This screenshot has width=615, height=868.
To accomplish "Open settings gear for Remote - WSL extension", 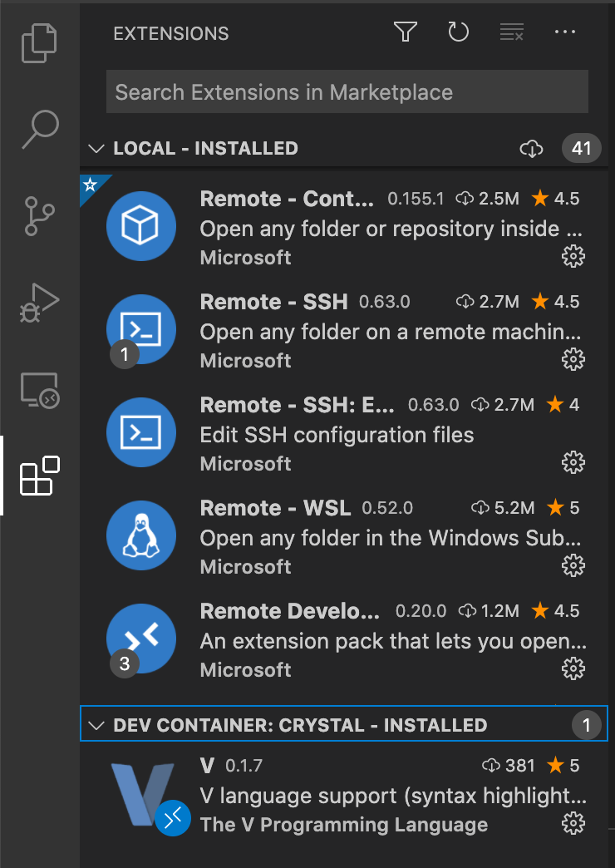I will point(573,565).
